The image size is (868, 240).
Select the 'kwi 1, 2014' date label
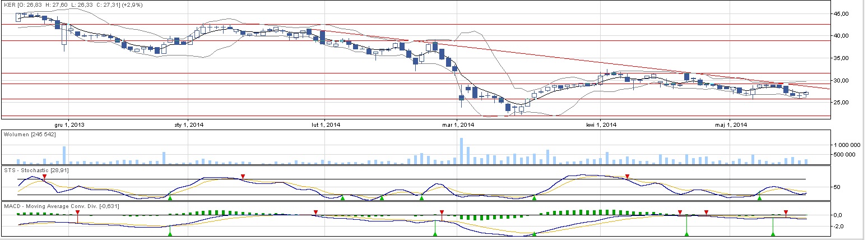point(601,124)
